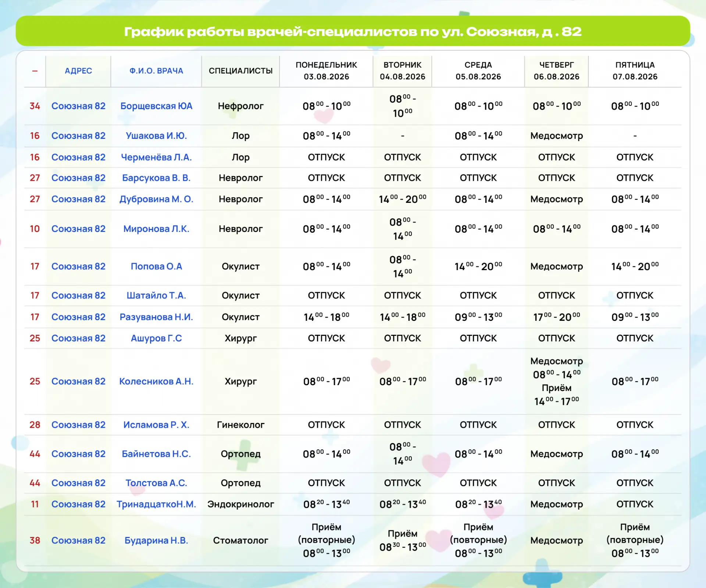This screenshot has width=706, height=588.
Task: Select Ашуров's Tuesday "ОТПУСК" cell
Action: (403, 338)
